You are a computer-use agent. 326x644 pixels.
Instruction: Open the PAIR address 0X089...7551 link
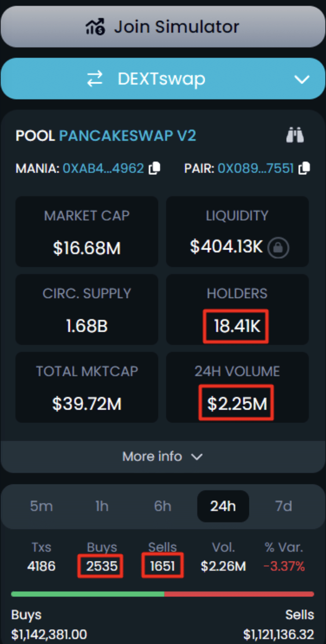pos(256,168)
